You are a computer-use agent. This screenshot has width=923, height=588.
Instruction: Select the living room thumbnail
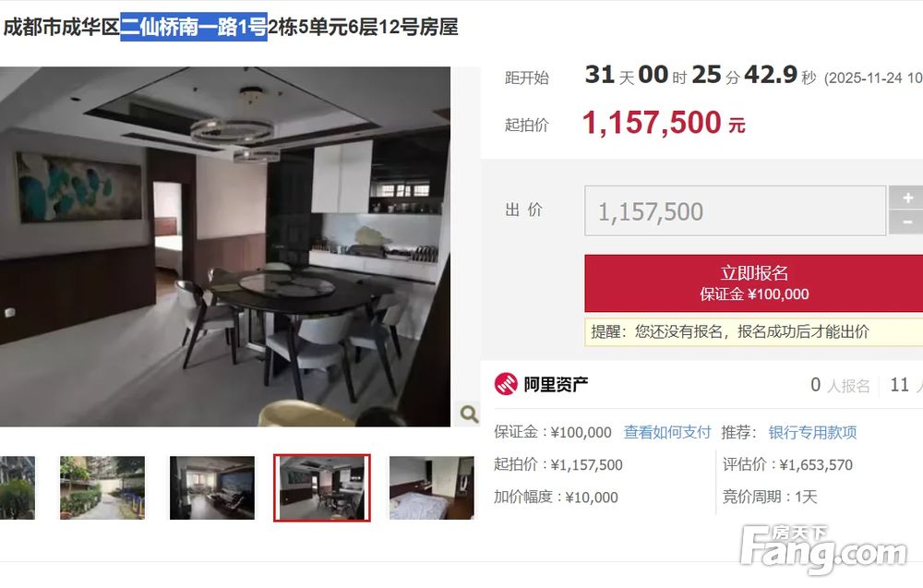[212, 487]
